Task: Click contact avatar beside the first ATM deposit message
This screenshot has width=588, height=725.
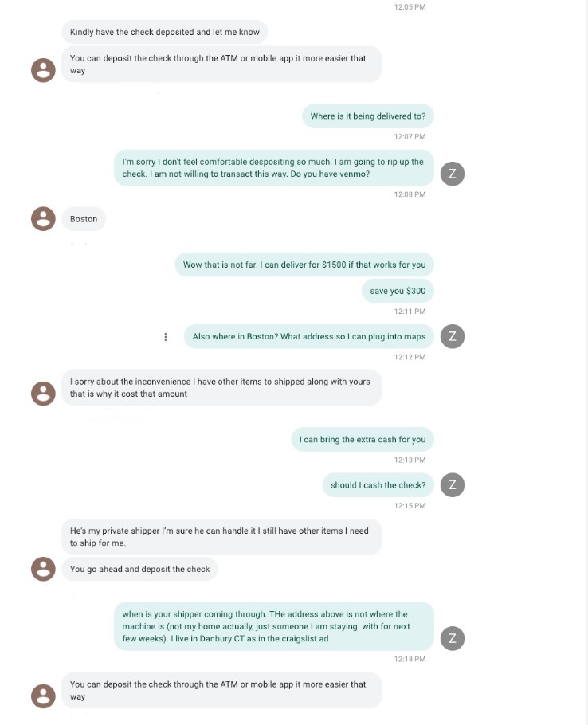Action: [43, 70]
